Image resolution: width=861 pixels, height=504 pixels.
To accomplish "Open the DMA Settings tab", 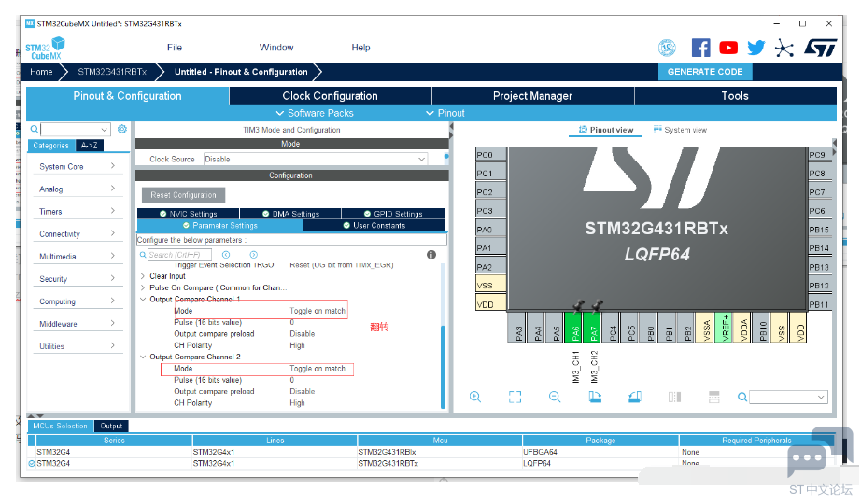I will [x=289, y=214].
